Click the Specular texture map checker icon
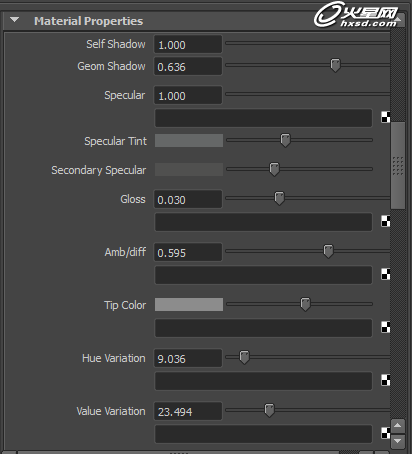This screenshot has width=412, height=454. pos(386,117)
